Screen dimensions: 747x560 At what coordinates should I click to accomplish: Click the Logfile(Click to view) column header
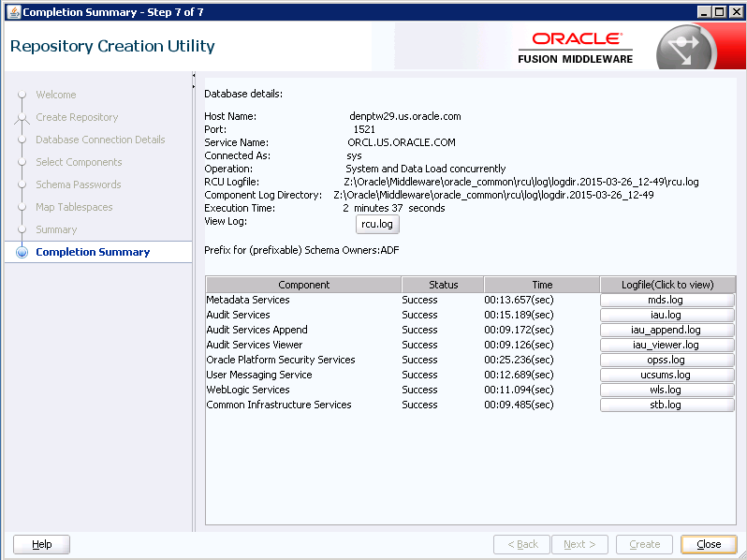point(667,285)
